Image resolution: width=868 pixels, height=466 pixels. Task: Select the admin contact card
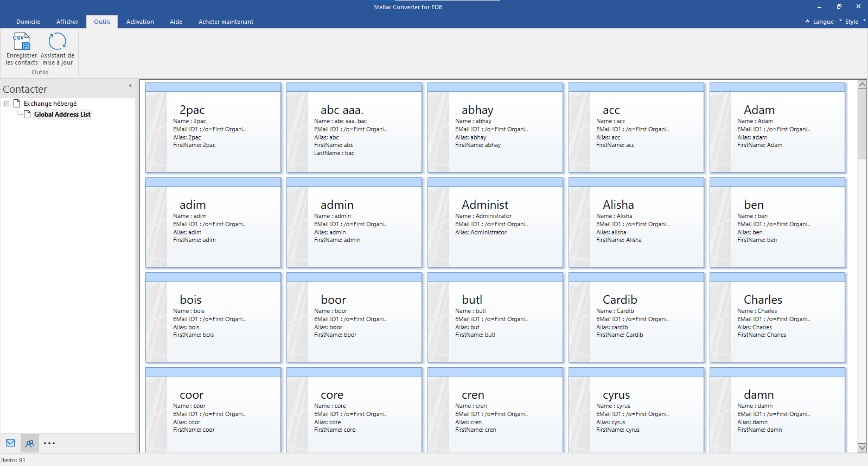354,222
